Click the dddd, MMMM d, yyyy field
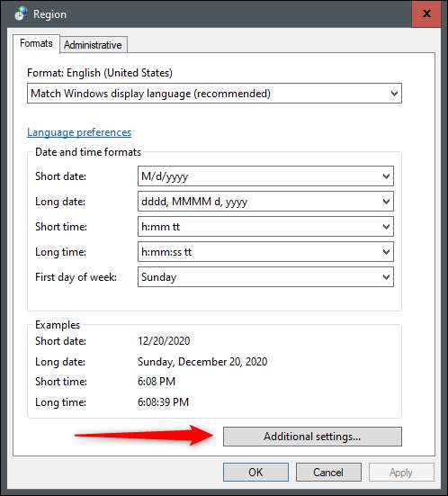The height and width of the screenshot is (496, 448). tap(265, 201)
